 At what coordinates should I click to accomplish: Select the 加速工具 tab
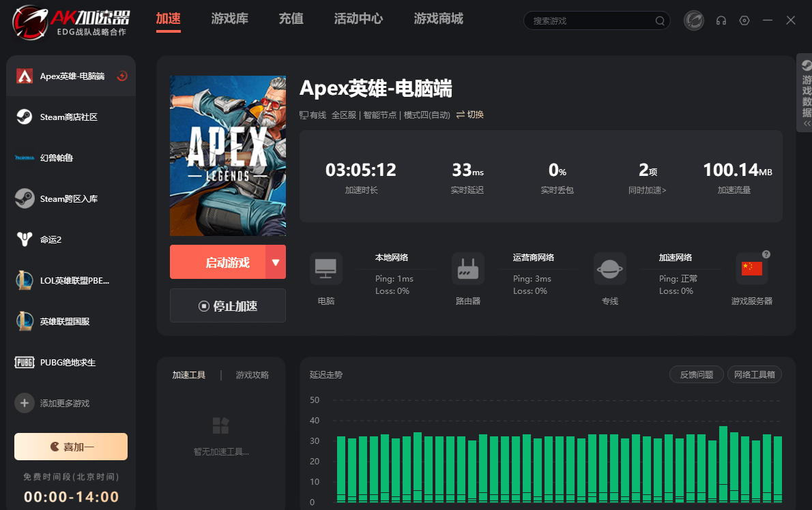[x=189, y=375]
